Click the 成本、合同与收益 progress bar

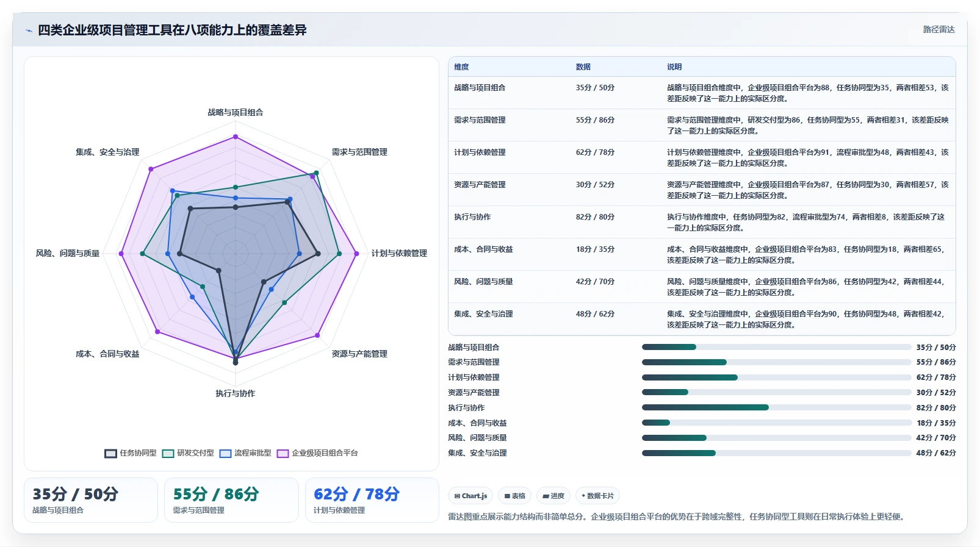pyautogui.click(x=776, y=423)
